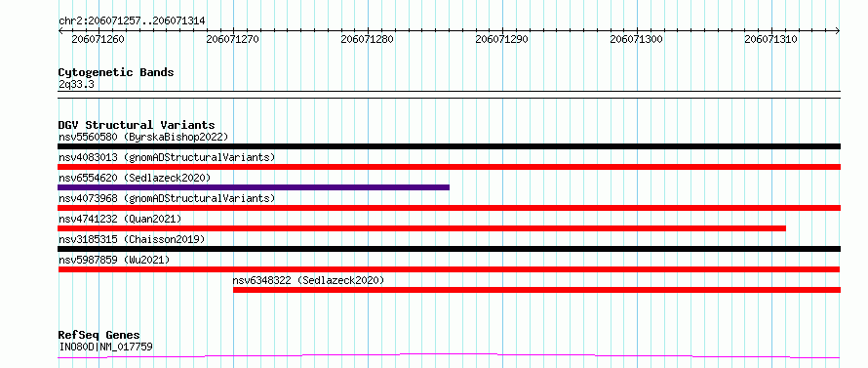Open variant nsv3185315 (Chaisson2019) label
Image resolution: width=868 pixels, height=368 pixels.
[x=132, y=239]
